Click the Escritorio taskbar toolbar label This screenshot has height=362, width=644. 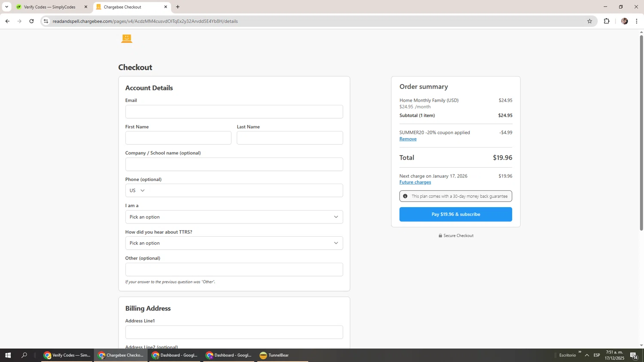568,355
